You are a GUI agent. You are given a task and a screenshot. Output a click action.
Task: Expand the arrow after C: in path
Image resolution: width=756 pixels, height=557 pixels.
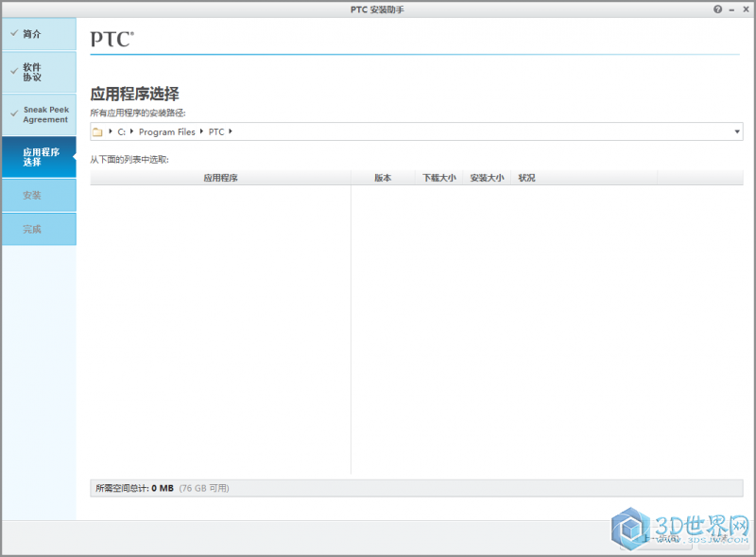click(x=131, y=131)
